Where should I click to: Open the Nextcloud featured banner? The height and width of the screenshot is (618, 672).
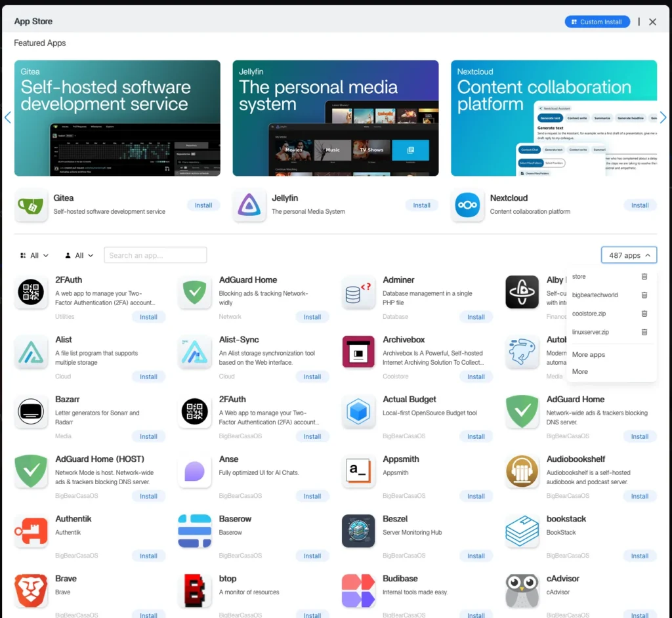pos(554,118)
